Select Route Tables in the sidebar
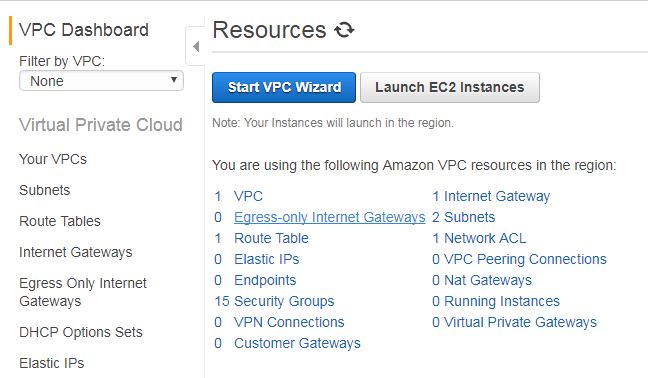Viewport: 648px width, 378px height. tap(60, 221)
